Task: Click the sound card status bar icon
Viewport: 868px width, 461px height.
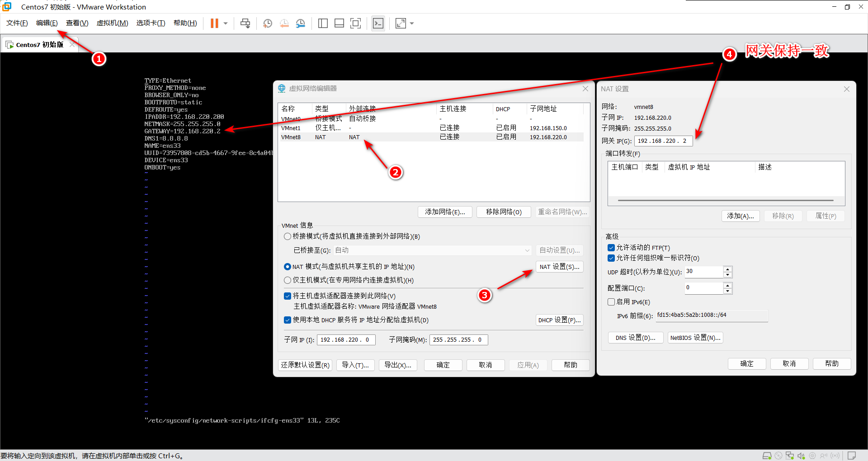Action: 801,456
